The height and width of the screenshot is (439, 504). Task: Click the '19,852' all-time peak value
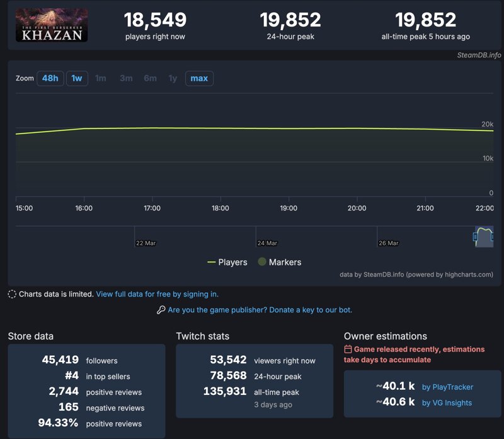[x=426, y=20]
